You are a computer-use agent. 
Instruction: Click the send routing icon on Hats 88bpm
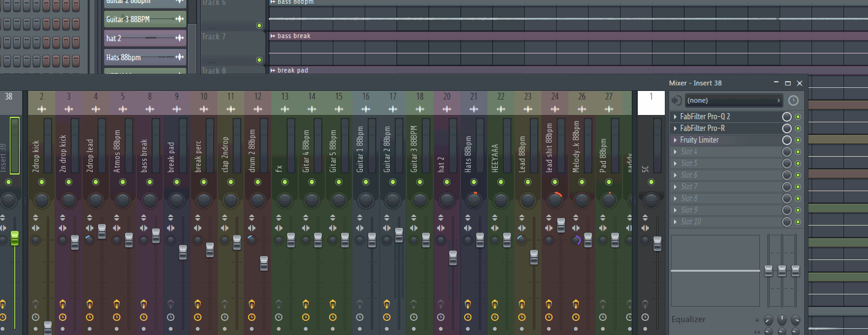point(468,304)
